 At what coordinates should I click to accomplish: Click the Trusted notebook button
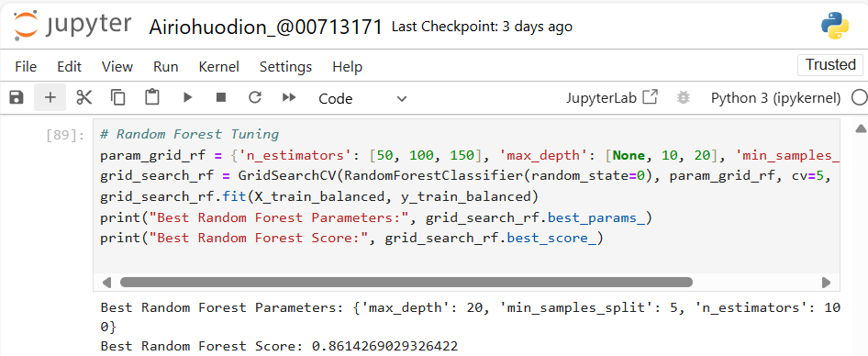pyautogui.click(x=830, y=65)
